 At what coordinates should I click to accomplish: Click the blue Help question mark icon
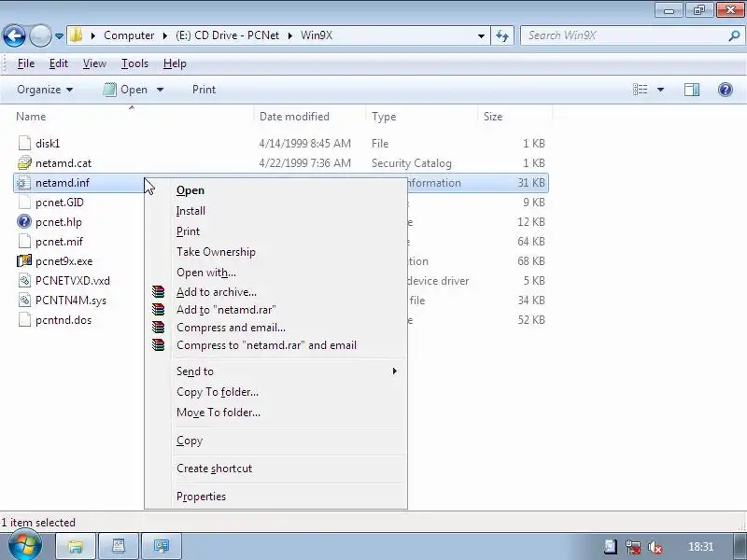[726, 90]
